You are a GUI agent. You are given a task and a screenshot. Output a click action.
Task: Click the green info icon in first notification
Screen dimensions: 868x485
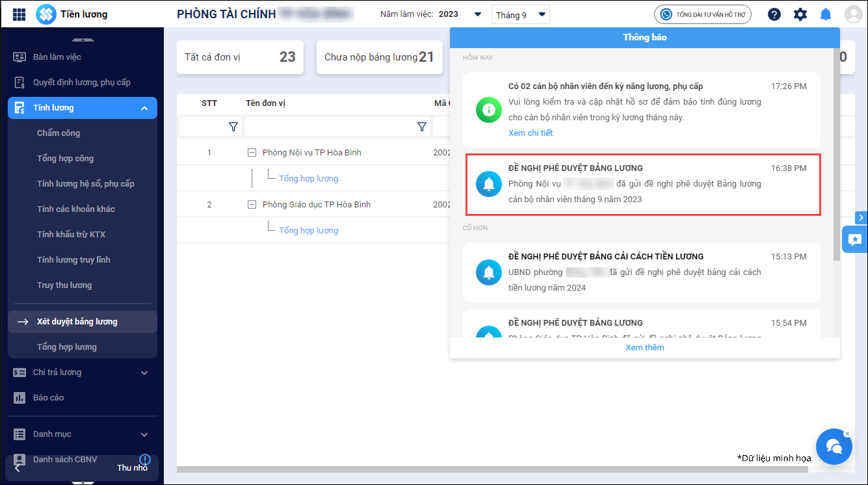(x=489, y=109)
